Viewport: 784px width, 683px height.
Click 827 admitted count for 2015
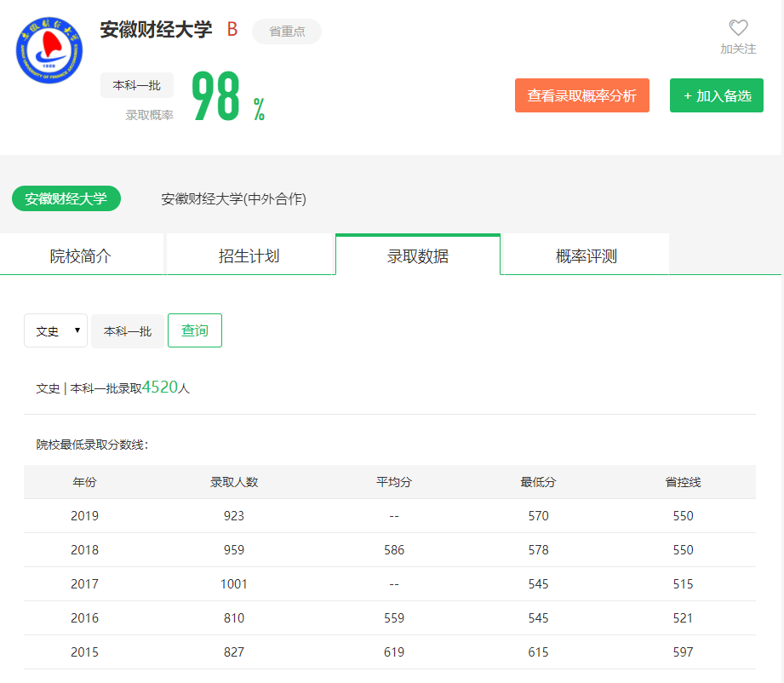click(x=234, y=652)
